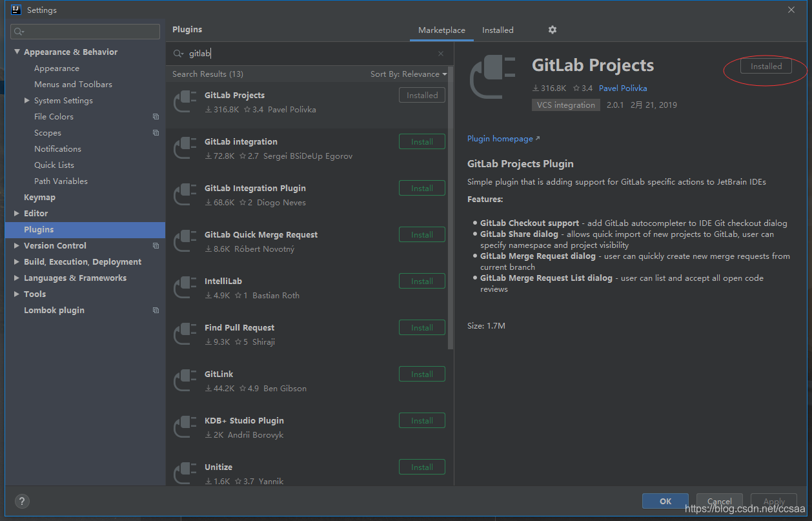Viewport: 812px width, 521px height.
Task: Open the Keymap settings page
Action: [39, 198]
